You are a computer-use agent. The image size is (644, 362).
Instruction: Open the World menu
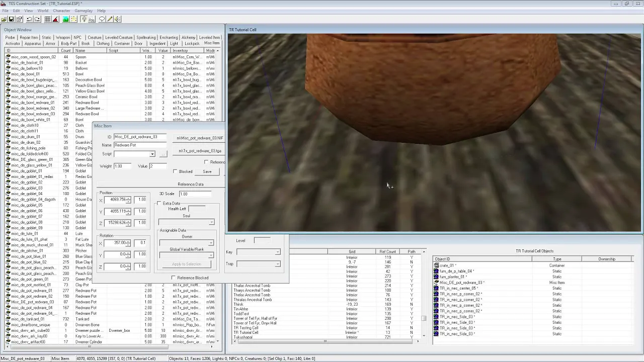tap(43, 11)
